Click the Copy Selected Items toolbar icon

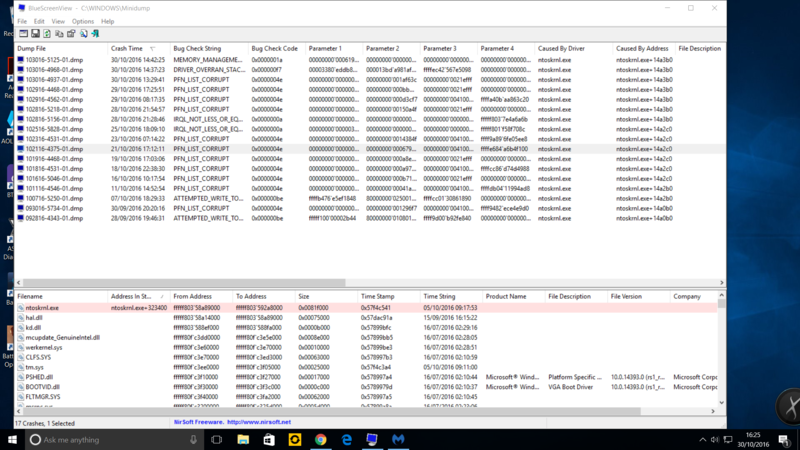59,34
